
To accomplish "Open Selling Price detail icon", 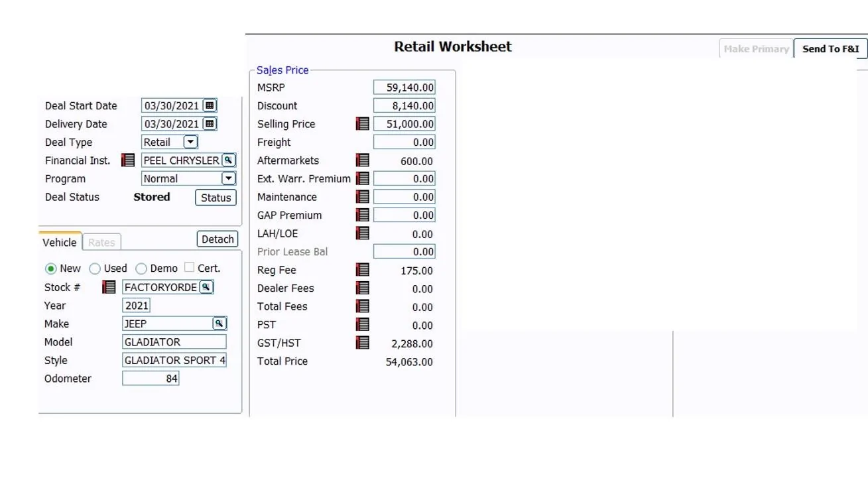I will [363, 124].
